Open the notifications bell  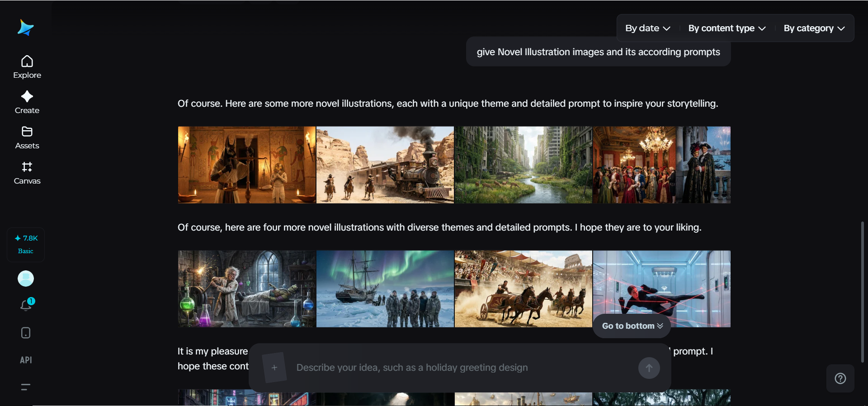(26, 306)
